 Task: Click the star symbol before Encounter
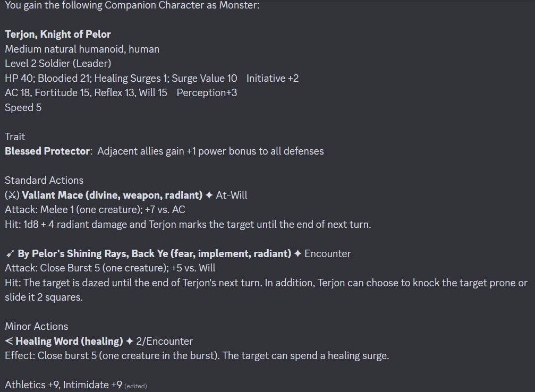click(x=298, y=254)
